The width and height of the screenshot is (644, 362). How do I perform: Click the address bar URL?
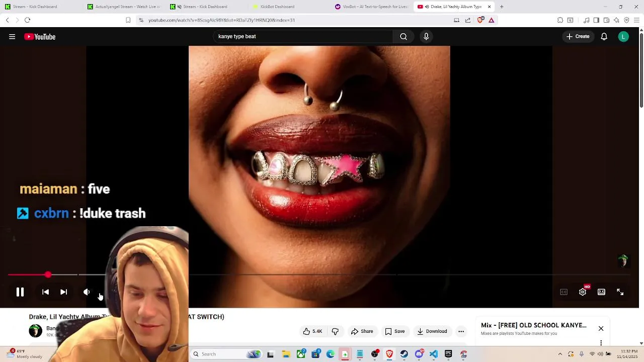(221, 20)
